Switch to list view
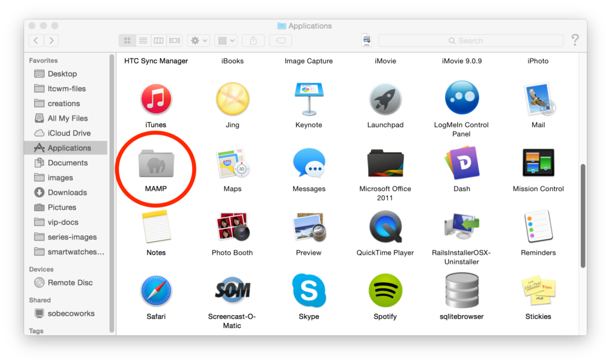 (143, 41)
